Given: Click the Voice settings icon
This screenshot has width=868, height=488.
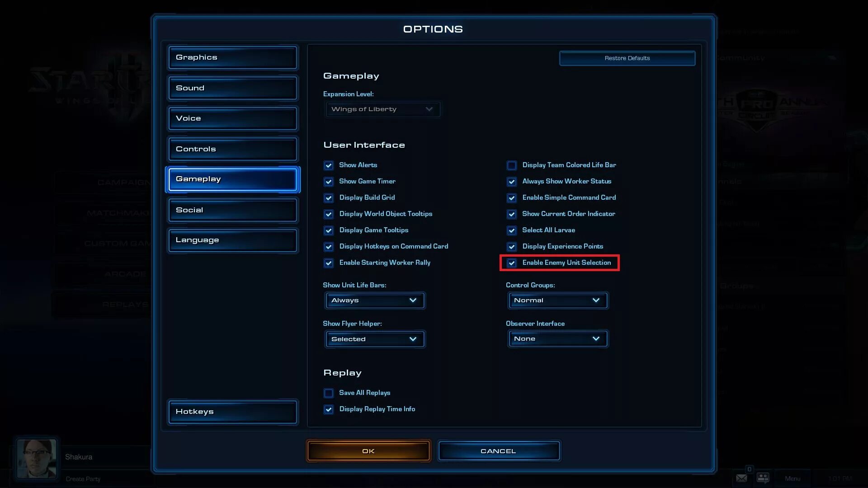Looking at the screenshot, I should pyautogui.click(x=232, y=118).
